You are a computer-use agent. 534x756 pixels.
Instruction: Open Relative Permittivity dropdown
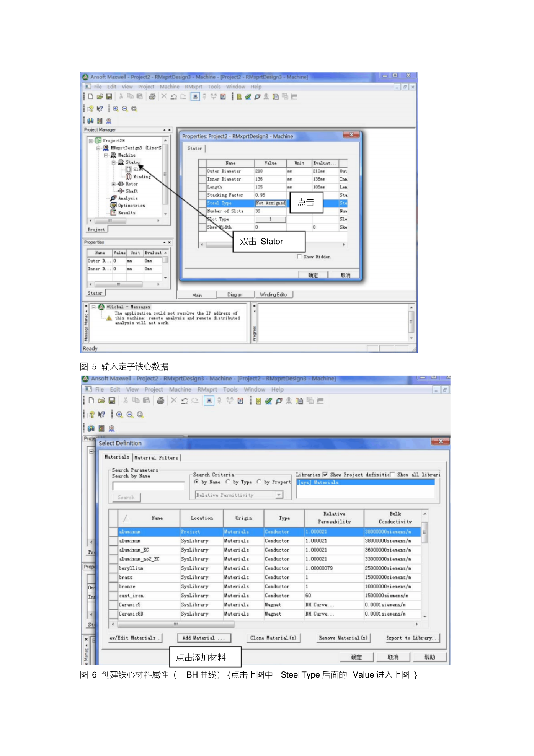pyautogui.click(x=279, y=495)
